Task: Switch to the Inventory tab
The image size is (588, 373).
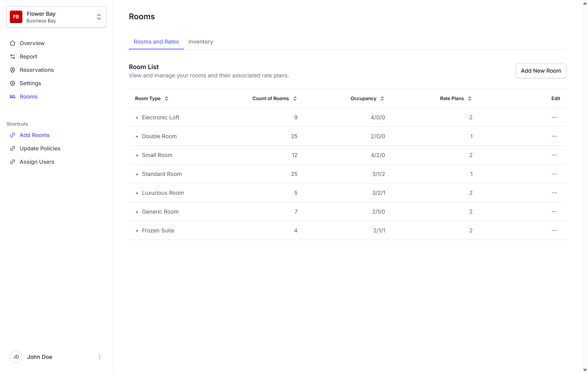Action: coord(200,42)
